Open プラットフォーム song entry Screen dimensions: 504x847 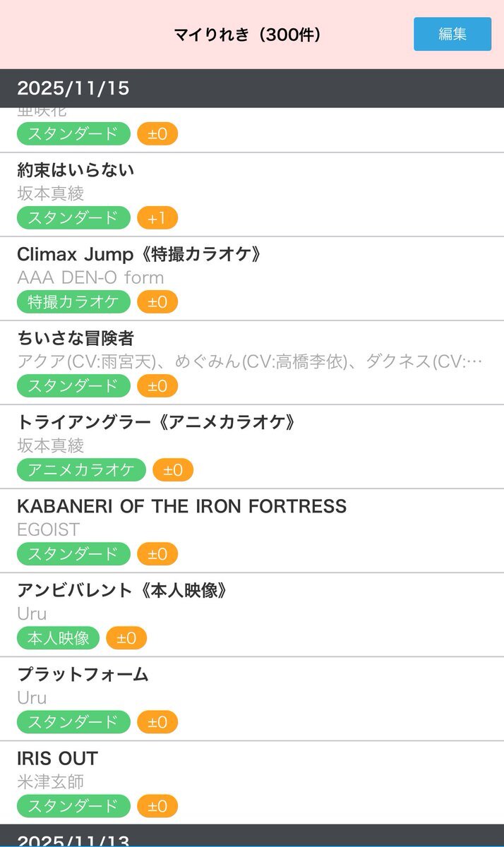[83, 674]
